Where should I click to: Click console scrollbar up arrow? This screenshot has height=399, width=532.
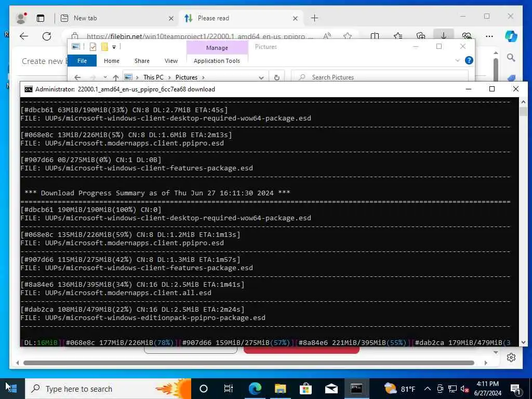tap(523, 102)
